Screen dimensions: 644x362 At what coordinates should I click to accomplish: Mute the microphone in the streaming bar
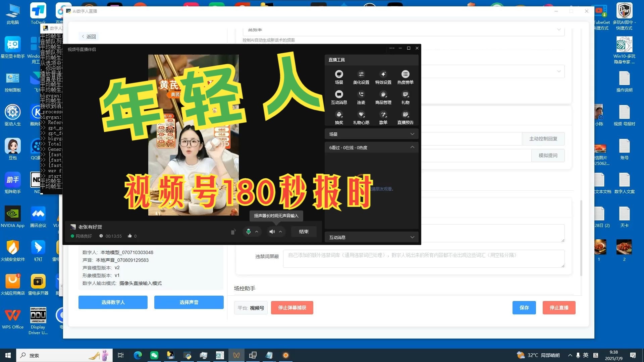tap(249, 231)
